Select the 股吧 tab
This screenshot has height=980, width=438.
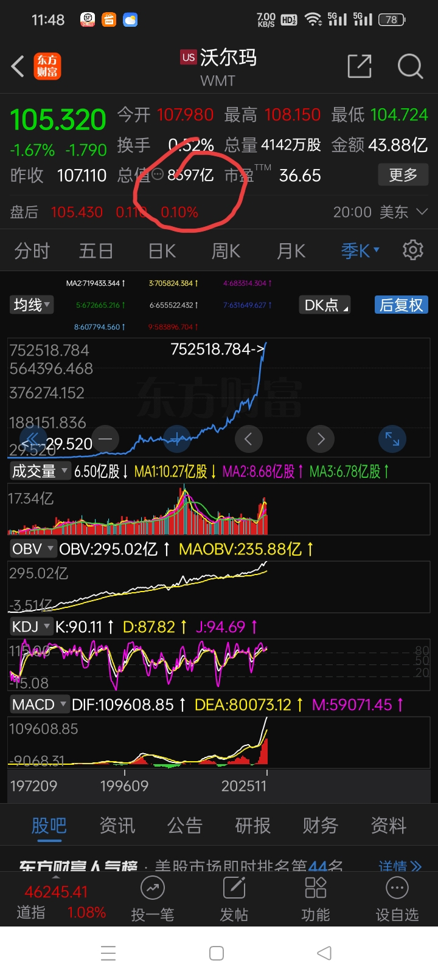(49, 825)
